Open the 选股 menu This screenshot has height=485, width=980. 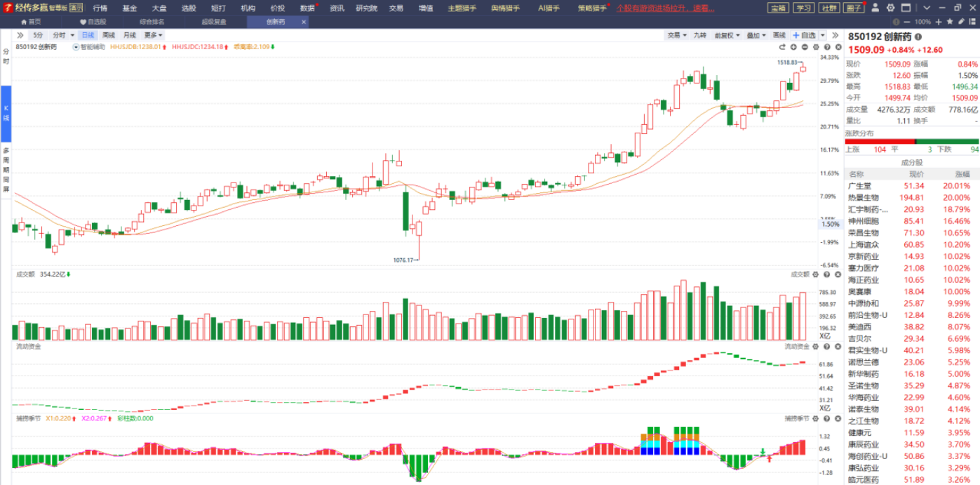[x=189, y=8]
